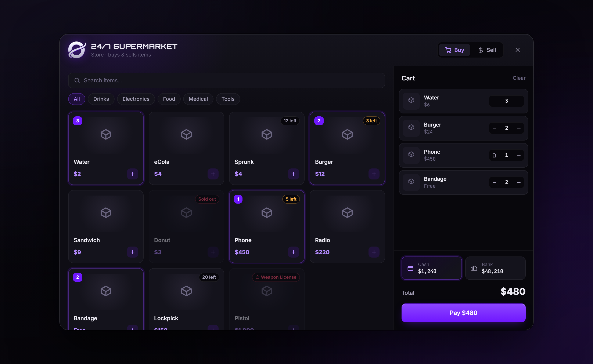Select Cash payment method
This screenshot has height=364, width=593.
pyautogui.click(x=432, y=268)
